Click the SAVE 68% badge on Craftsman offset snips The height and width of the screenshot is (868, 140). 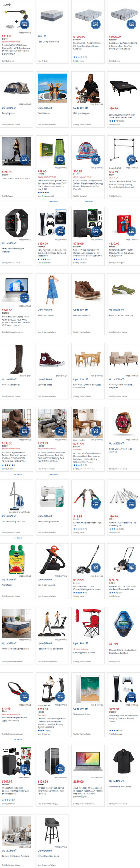tap(96, 504)
